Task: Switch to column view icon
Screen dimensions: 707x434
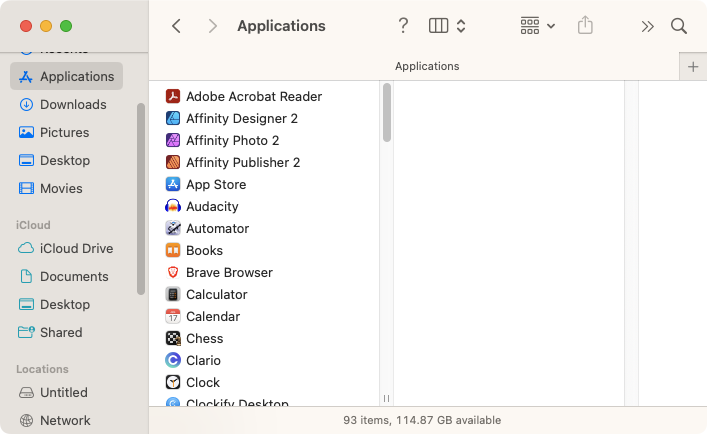Action: coord(438,26)
